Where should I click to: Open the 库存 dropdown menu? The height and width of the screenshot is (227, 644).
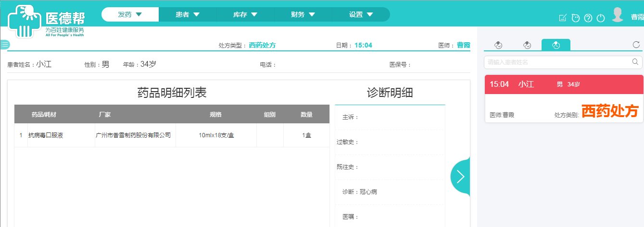click(x=245, y=14)
